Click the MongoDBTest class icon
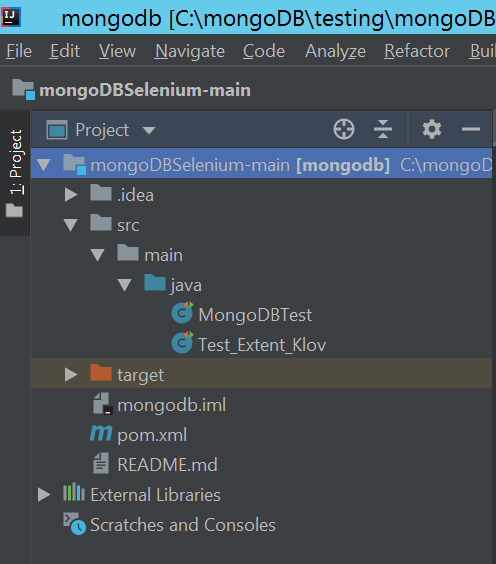 tap(182, 313)
